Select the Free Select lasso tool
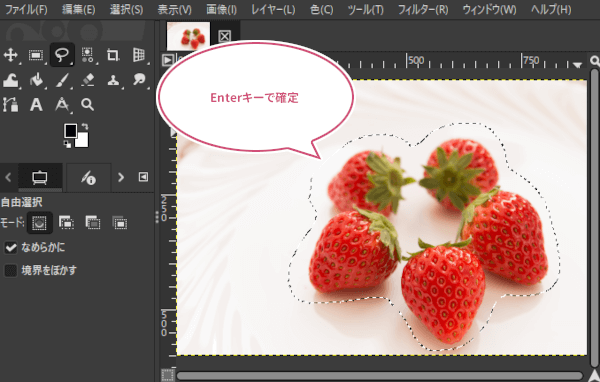 coord(62,55)
